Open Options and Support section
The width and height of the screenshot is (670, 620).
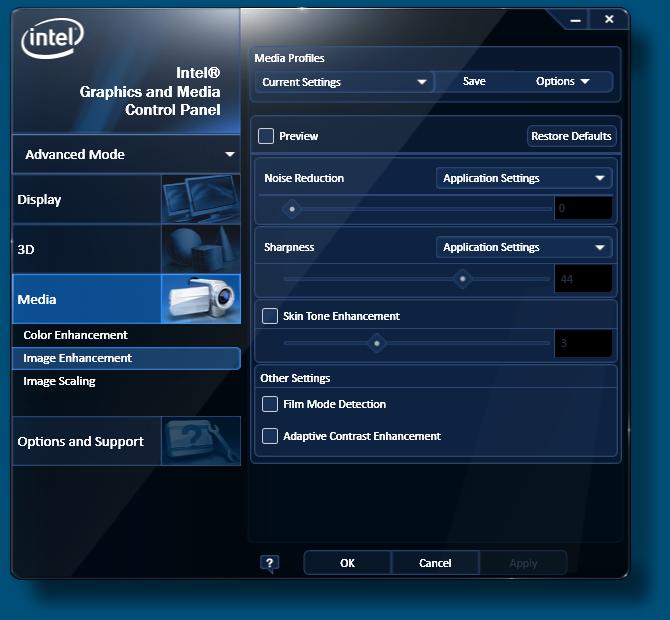[x=126, y=441]
